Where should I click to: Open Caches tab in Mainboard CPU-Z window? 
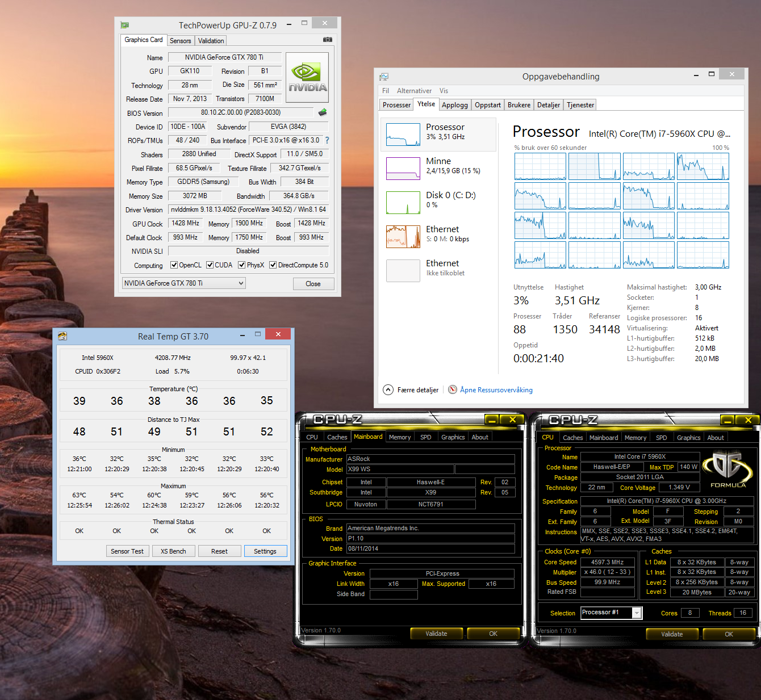tap(337, 437)
